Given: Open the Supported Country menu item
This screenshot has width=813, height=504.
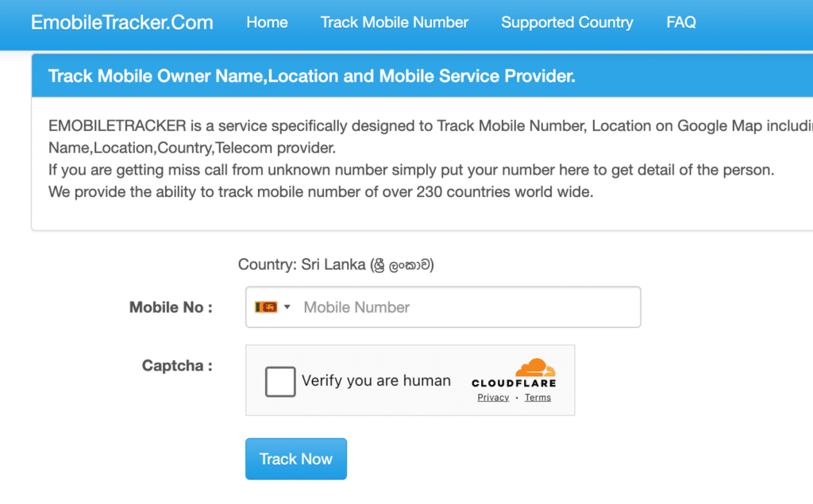Looking at the screenshot, I should (x=567, y=22).
